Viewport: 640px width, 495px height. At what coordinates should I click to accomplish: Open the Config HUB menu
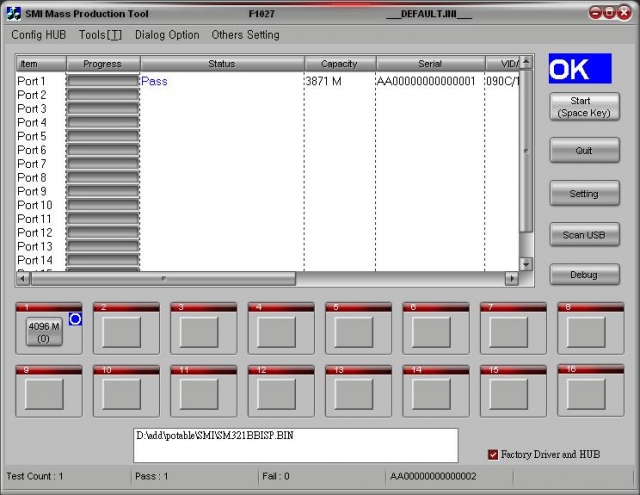38,35
